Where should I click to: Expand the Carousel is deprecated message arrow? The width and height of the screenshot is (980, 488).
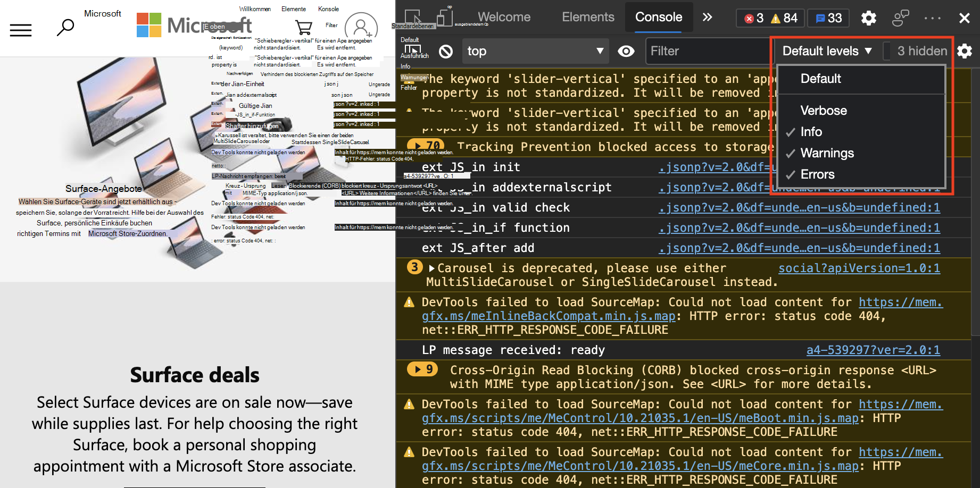431,268
